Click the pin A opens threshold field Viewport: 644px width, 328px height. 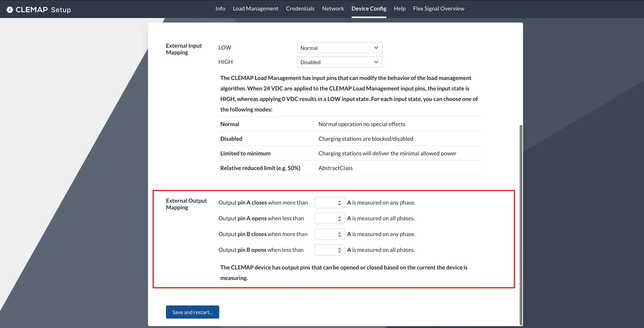329,218
